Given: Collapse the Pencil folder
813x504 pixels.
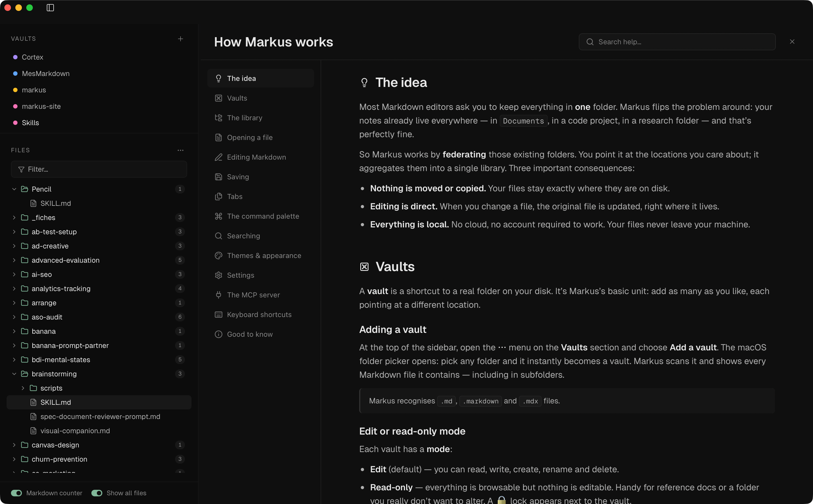Looking at the screenshot, I should 14,189.
